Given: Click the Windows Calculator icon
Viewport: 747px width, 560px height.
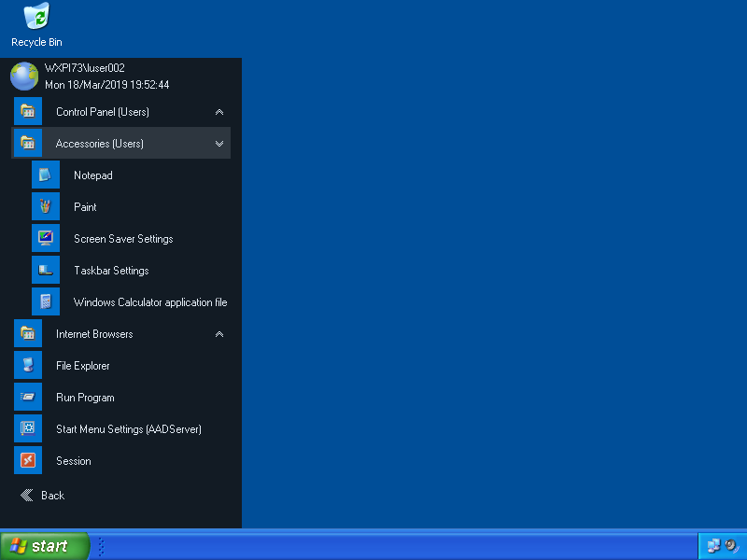Looking at the screenshot, I should point(45,302).
